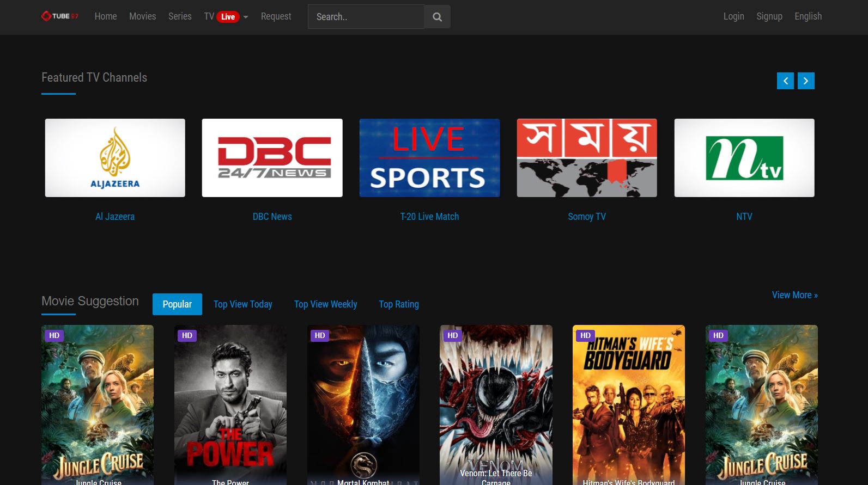
Task: Open the Hitman's Wife's Bodyguard poster
Action: coord(629,405)
